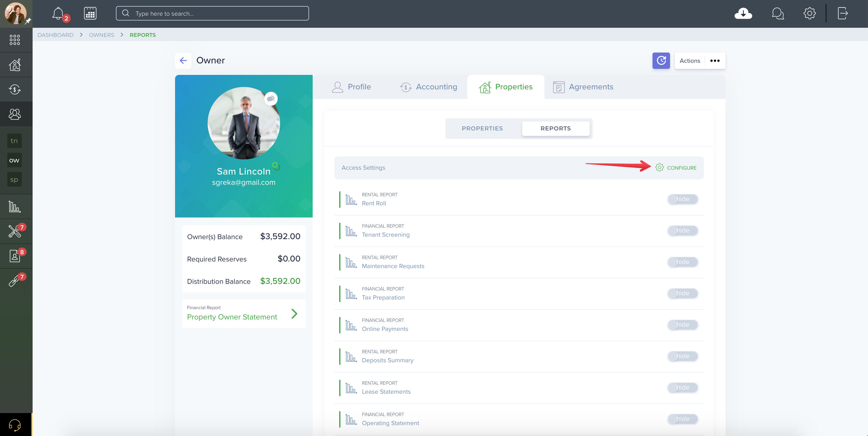Open the Tenant Screening report
Image resolution: width=868 pixels, height=436 pixels.
point(385,235)
